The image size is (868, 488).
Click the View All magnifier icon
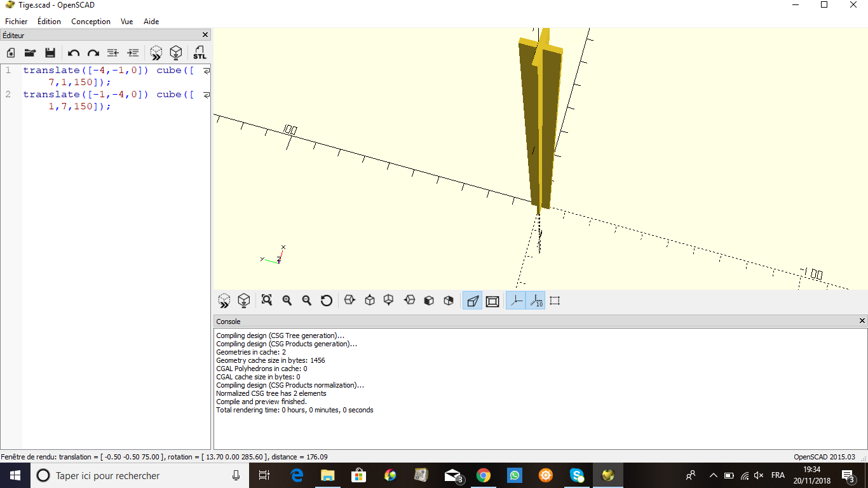[267, 301]
